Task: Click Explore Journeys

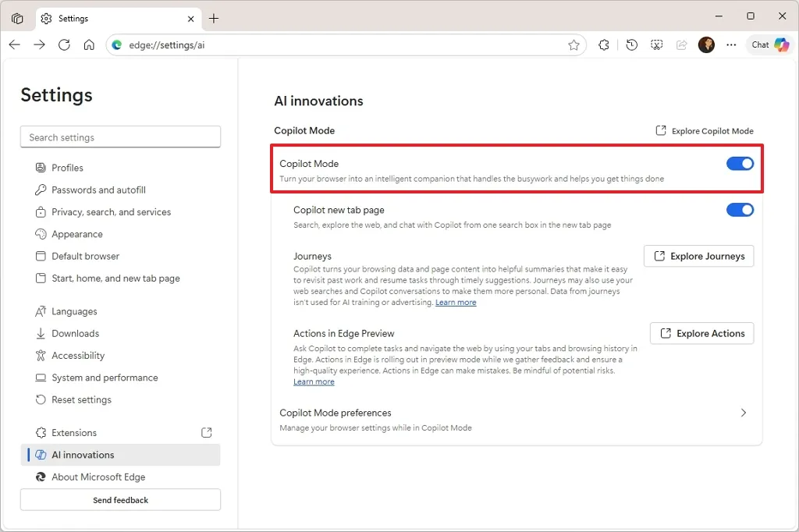Action: (698, 256)
